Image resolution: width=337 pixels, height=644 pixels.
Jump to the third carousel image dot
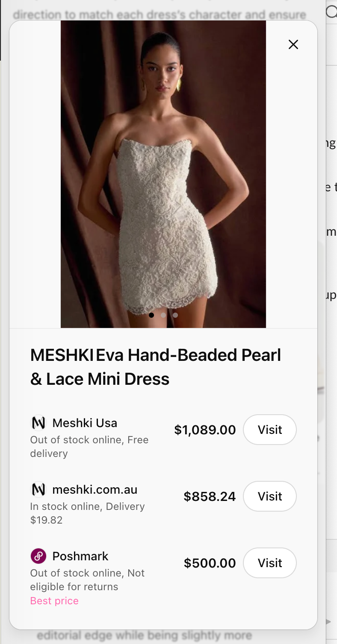[x=175, y=315]
